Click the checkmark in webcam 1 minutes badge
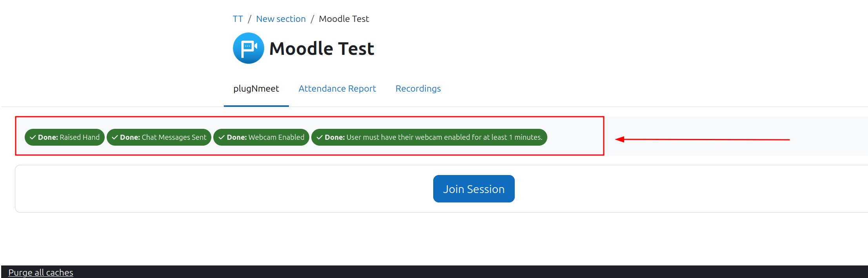This screenshot has width=868, height=278. (x=320, y=137)
